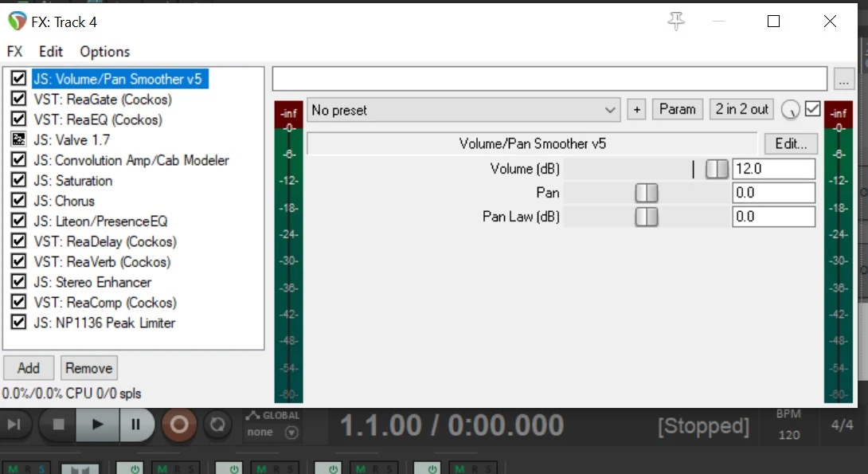Viewport: 868px width, 474px height.
Task: Toggle bypass checkbox beside the wet knob
Action: click(x=812, y=108)
